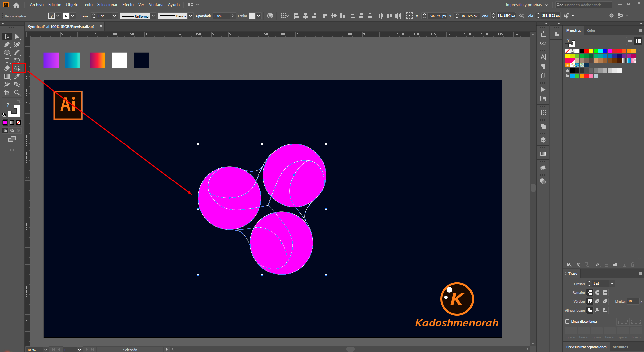Viewport: 644px width, 352px height.
Task: Select the Pen tool
Action: click(x=7, y=44)
